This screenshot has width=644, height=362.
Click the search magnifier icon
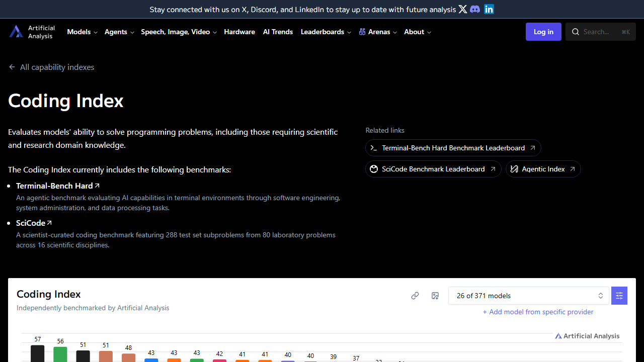pos(576,32)
